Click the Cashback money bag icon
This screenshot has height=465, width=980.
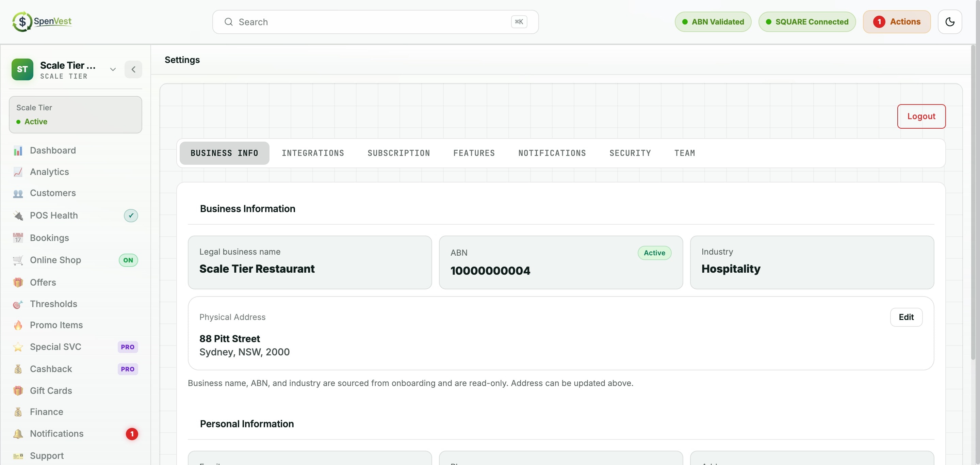coord(18,369)
